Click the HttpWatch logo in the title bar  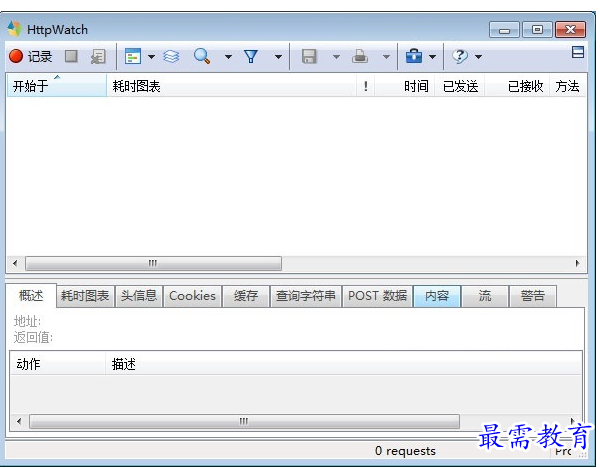pos(15,29)
